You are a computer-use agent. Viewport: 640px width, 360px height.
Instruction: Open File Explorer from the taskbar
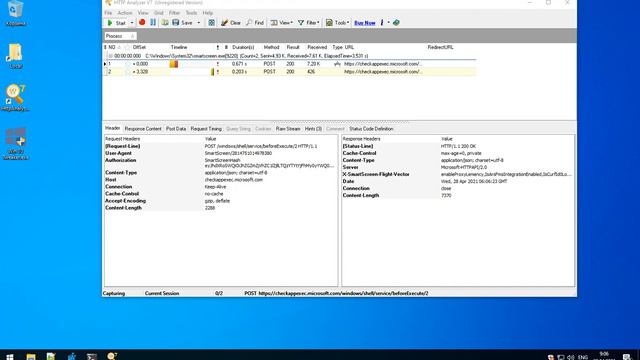click(x=31, y=356)
